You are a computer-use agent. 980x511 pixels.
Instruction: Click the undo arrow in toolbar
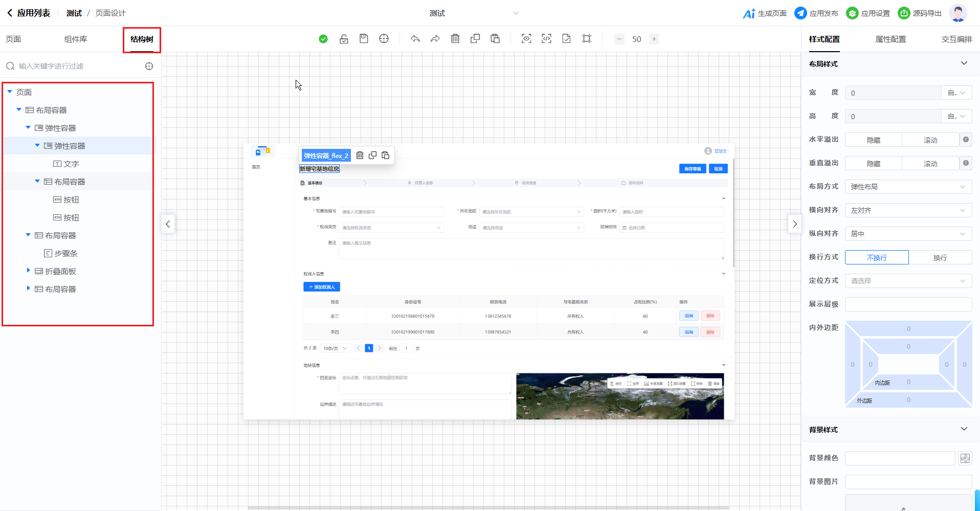(x=415, y=39)
